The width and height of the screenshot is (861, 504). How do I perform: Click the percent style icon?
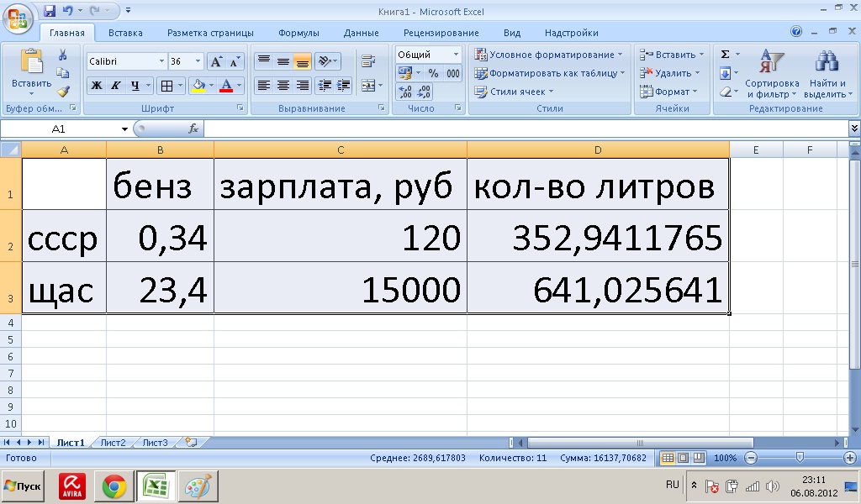[434, 74]
